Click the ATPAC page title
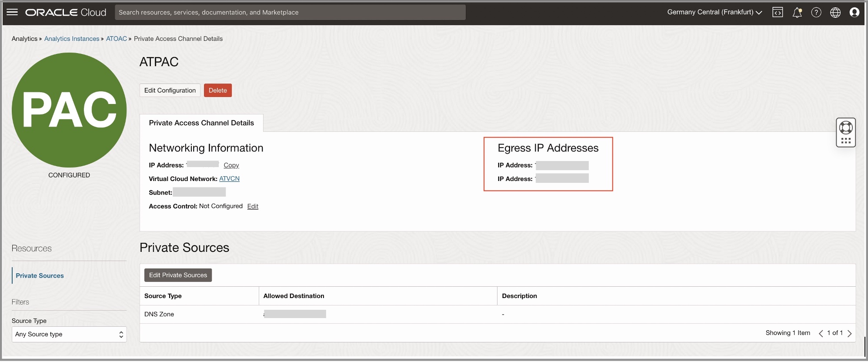868x362 pixels. 159,62
